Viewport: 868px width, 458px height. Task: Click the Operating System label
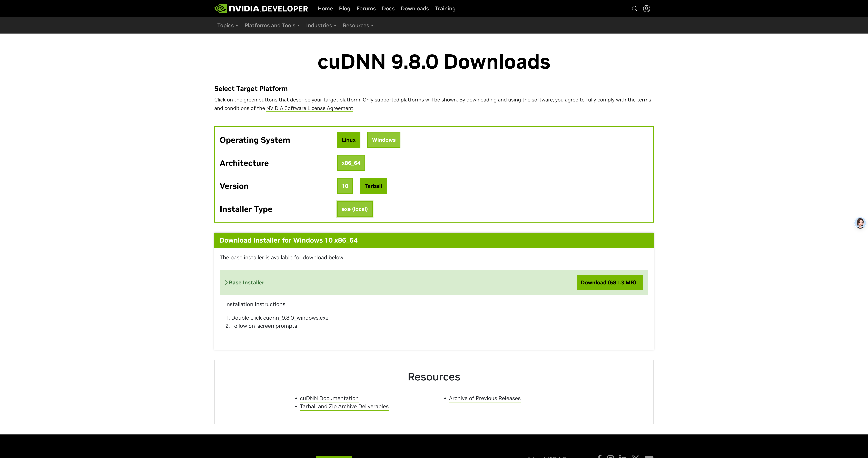[255, 140]
